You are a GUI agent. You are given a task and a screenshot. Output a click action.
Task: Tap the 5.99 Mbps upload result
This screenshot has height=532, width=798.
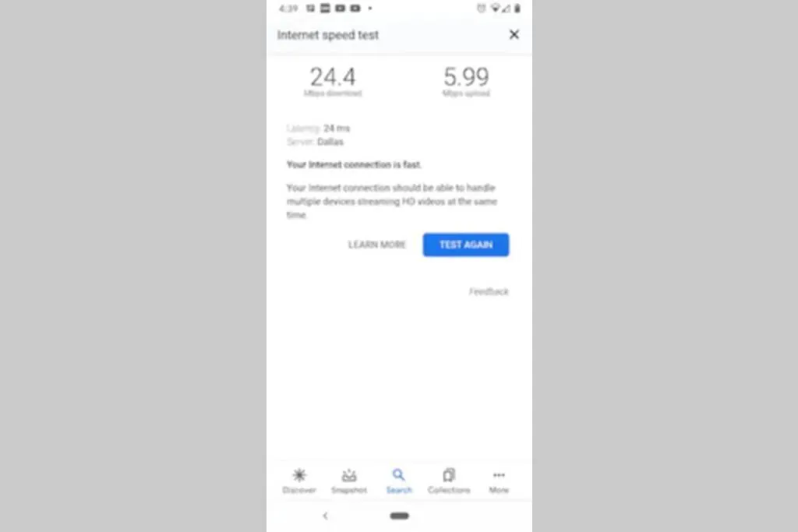pyautogui.click(x=466, y=81)
